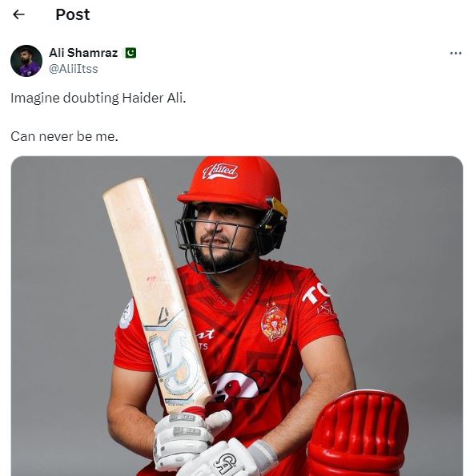This screenshot has height=476, width=474.
Task: Click the Pakistan flag emoji beside the name
Action: click(131, 53)
